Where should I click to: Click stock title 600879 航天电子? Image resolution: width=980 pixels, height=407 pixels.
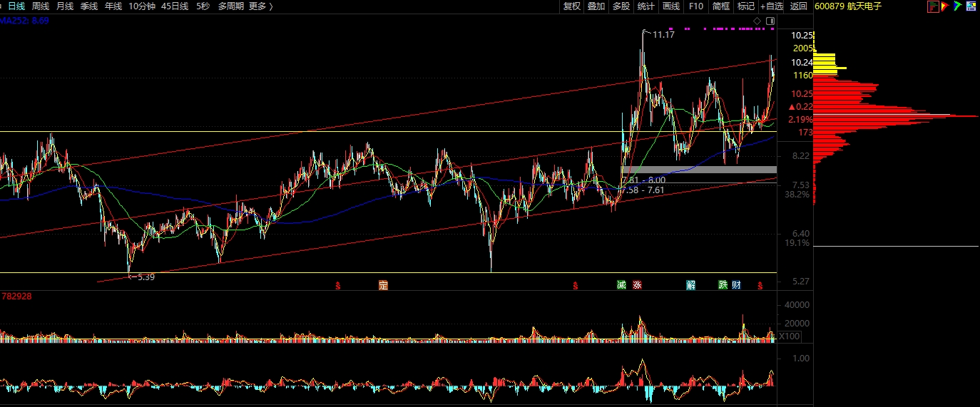coord(848,6)
